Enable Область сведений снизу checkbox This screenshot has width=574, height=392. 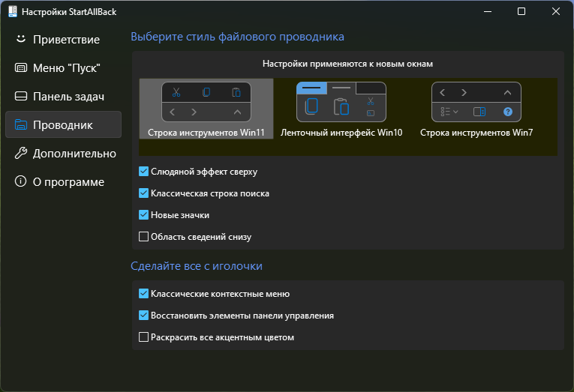[144, 237]
